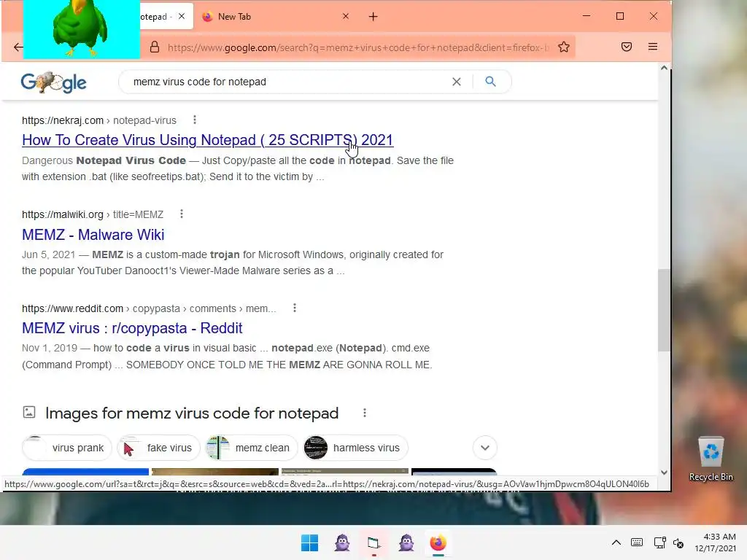Click the magnifier search button
The width and height of the screenshot is (747, 560).
coord(490,82)
